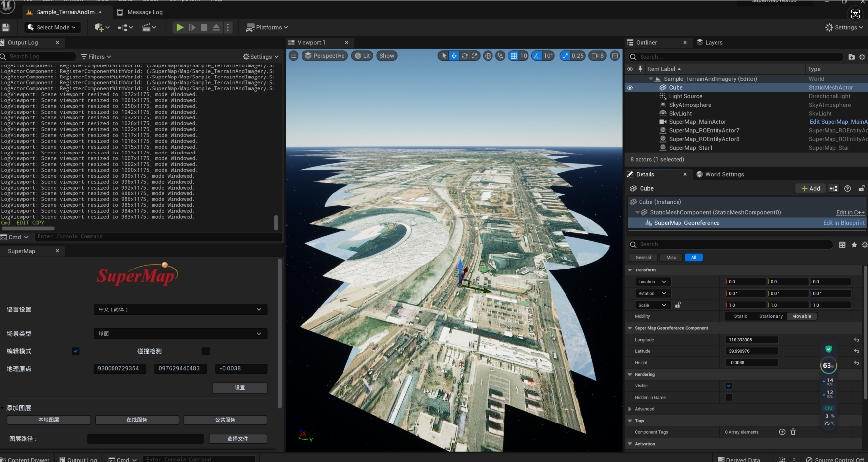Click the 选择文件 choose file button
The height and width of the screenshot is (462, 868).
click(238, 439)
